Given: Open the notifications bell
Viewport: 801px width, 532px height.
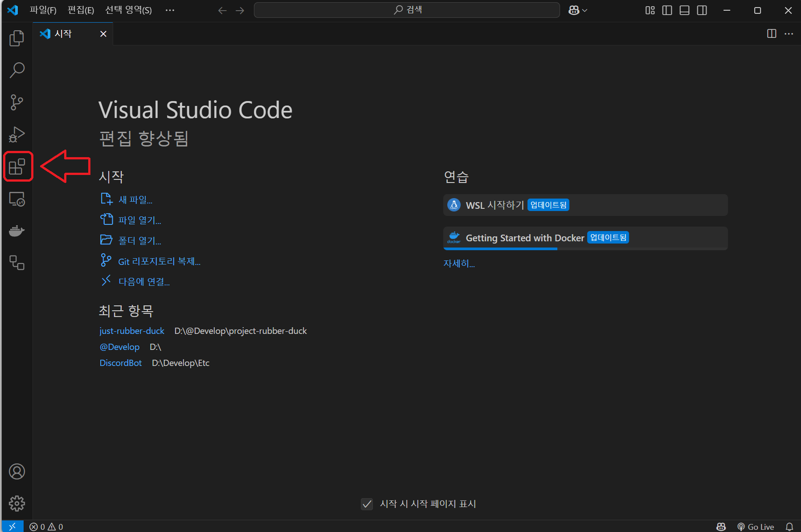Looking at the screenshot, I should pyautogui.click(x=789, y=527).
